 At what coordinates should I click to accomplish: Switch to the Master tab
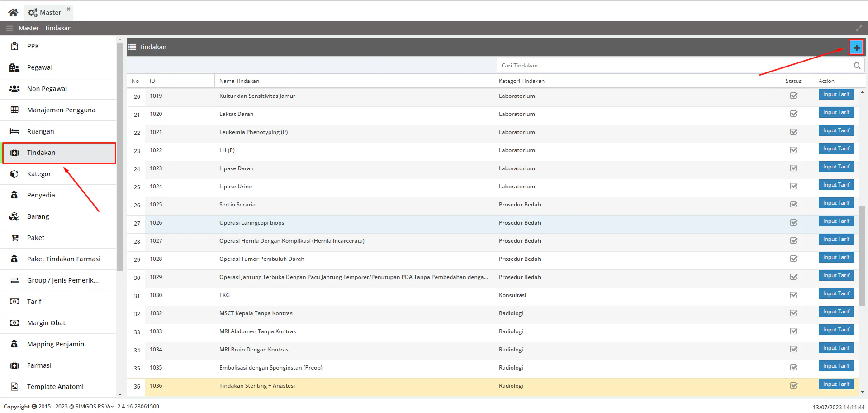45,13
